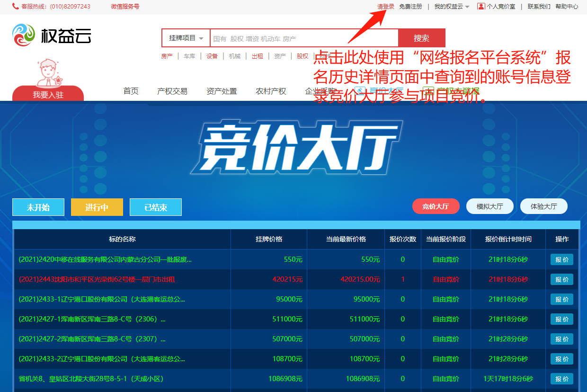Click the 权益云 logo icon
The width and height of the screenshot is (587, 392).
coord(24,36)
